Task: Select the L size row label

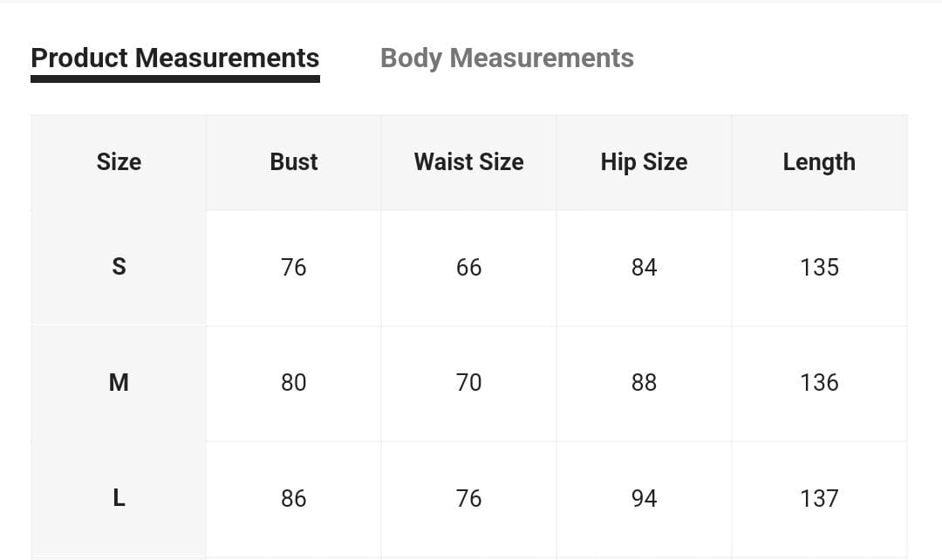Action: point(119,498)
